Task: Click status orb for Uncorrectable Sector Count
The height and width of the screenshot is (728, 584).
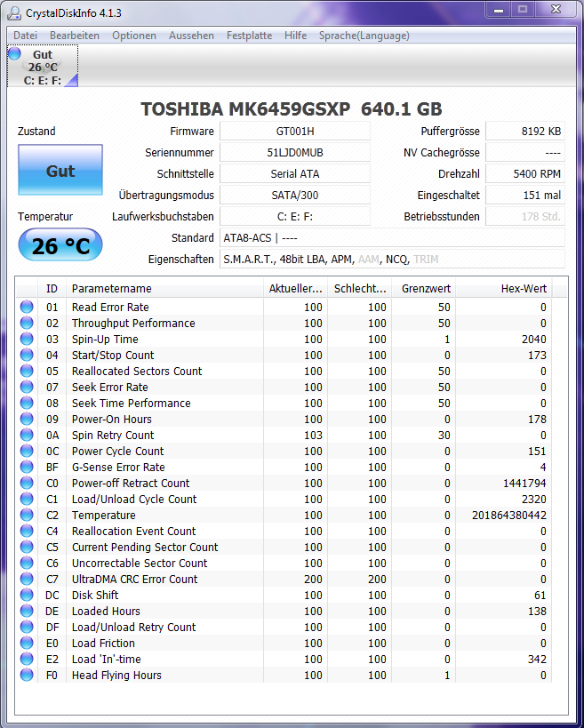Action: [x=27, y=564]
